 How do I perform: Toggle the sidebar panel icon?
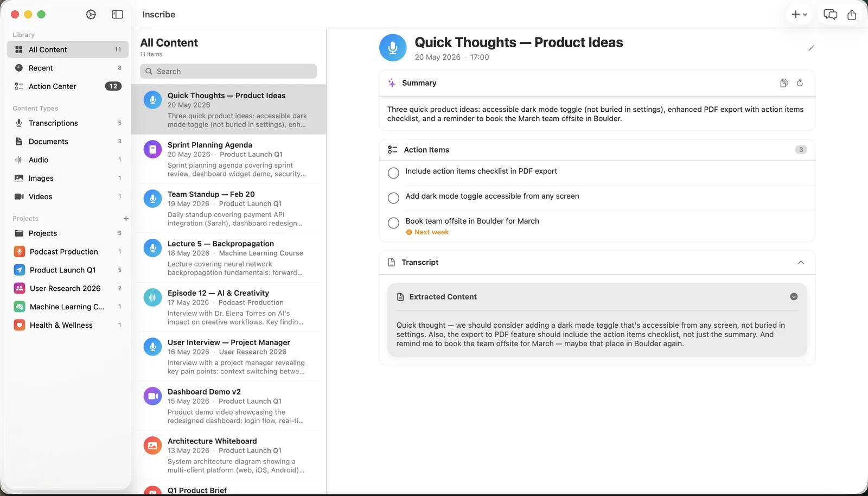point(117,15)
